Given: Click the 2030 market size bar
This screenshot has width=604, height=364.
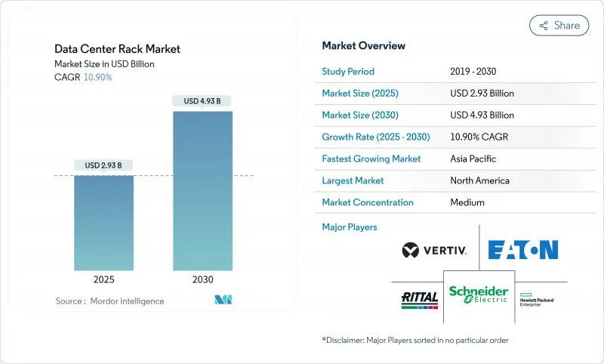Looking at the screenshot, I should [x=203, y=191].
